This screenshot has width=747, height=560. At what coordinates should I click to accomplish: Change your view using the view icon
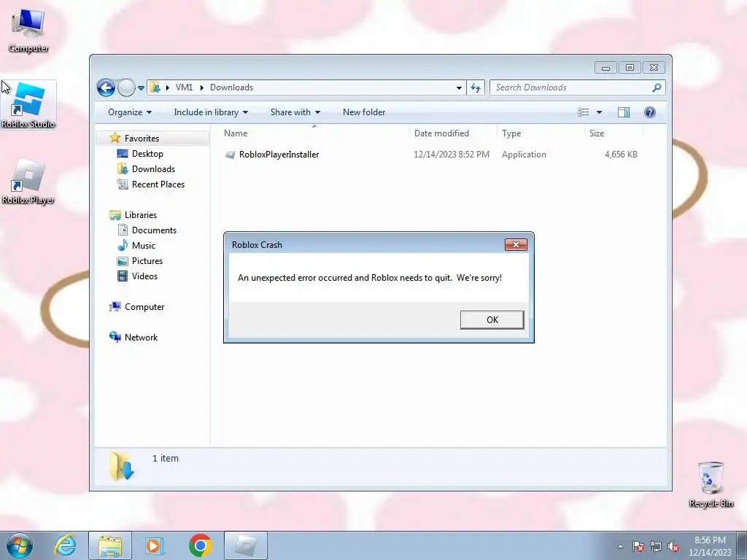584,112
